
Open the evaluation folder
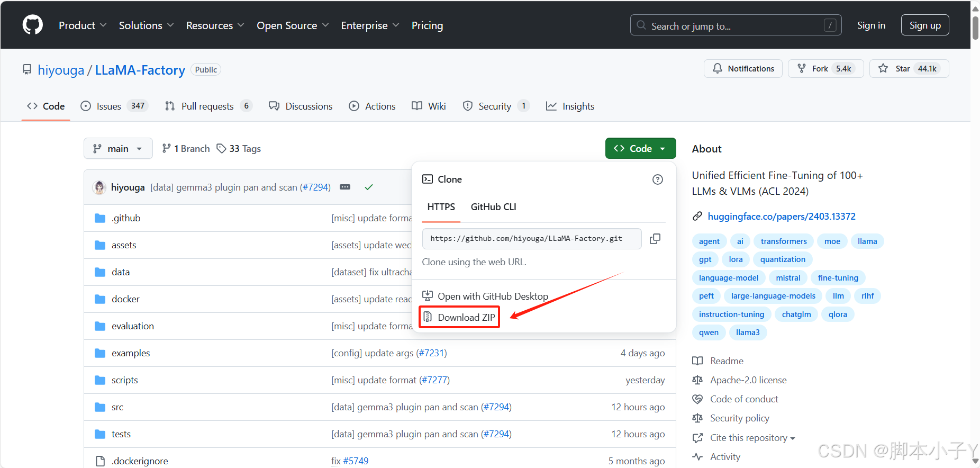click(133, 326)
